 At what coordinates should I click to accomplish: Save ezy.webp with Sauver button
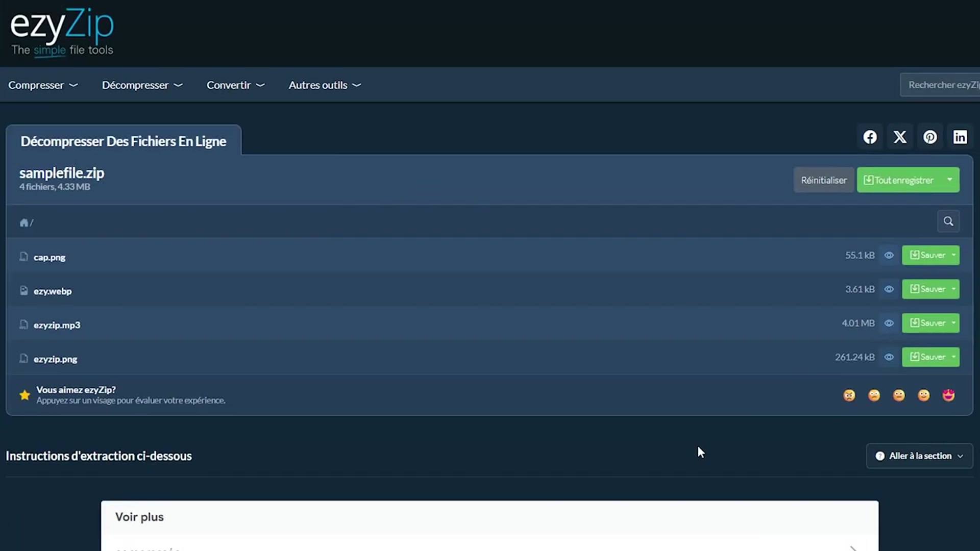click(x=926, y=289)
